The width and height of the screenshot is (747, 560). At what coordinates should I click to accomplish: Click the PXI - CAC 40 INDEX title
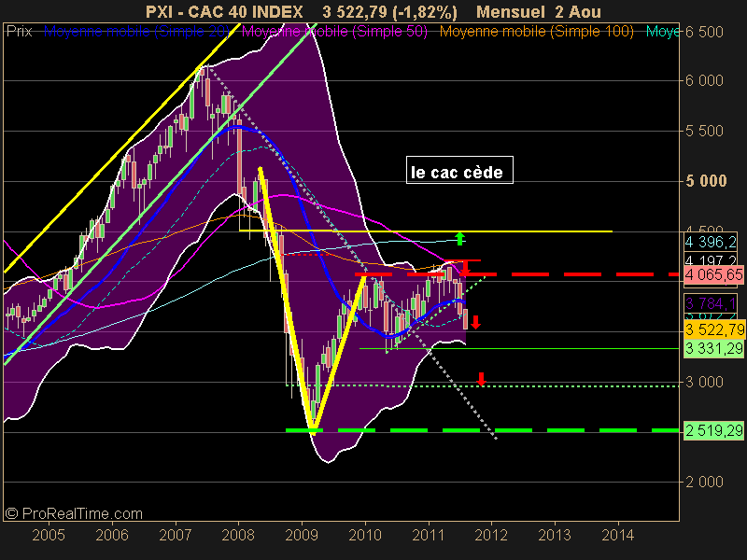coord(224,12)
